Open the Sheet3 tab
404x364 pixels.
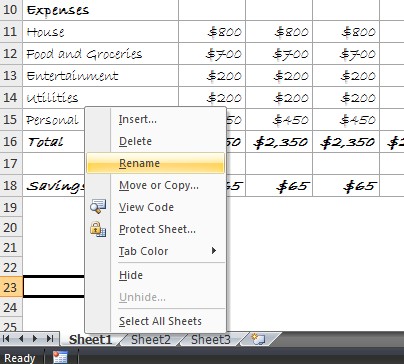tap(211, 339)
